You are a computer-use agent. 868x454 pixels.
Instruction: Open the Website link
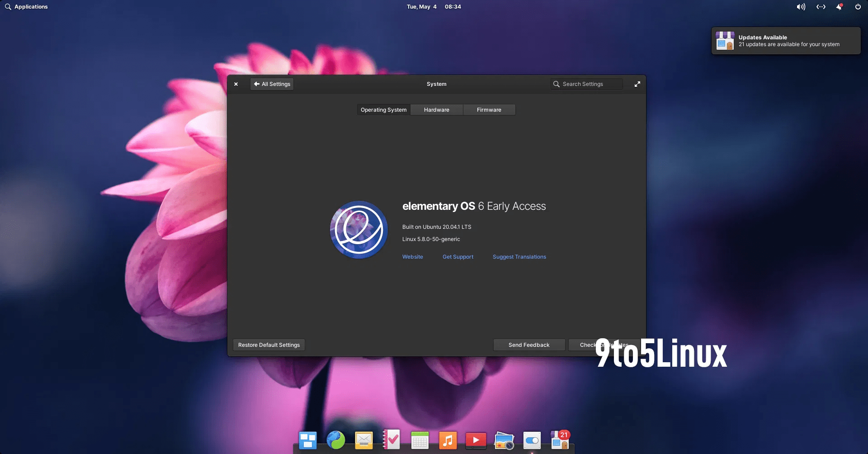[x=413, y=257]
